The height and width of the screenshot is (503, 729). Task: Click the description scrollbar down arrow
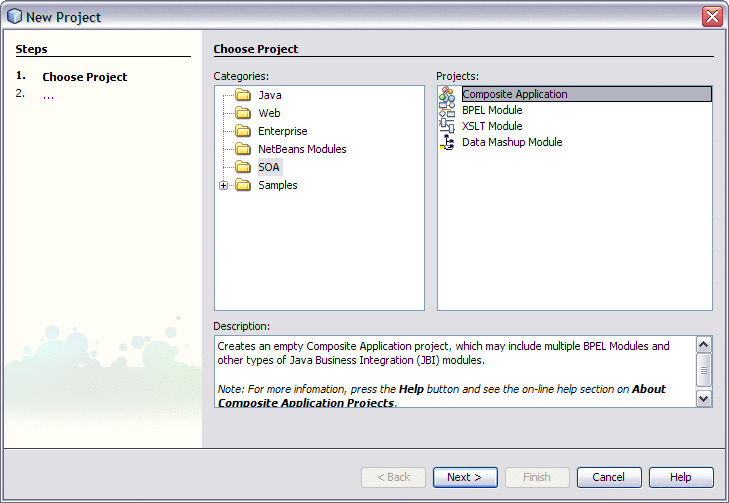point(703,398)
